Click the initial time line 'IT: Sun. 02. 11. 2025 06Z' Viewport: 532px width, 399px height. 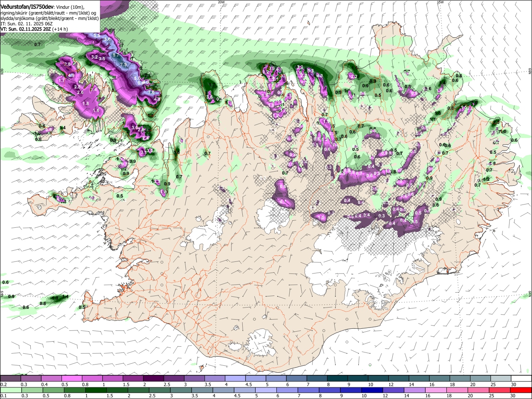[x=26, y=24]
